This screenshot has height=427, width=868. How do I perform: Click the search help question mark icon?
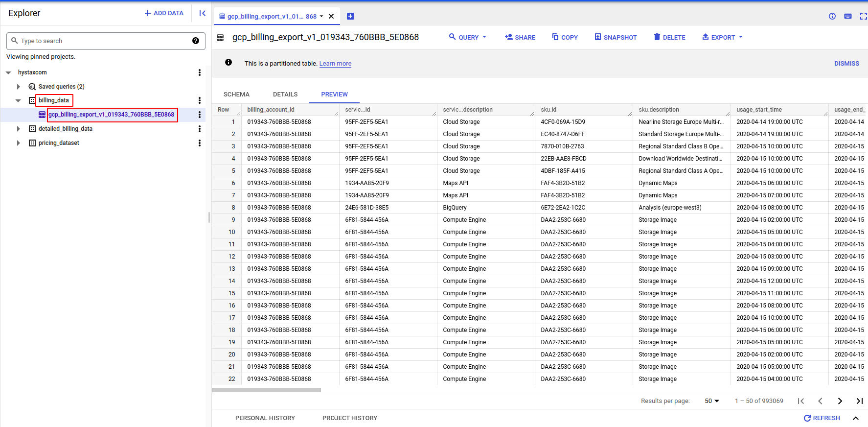pyautogui.click(x=196, y=41)
